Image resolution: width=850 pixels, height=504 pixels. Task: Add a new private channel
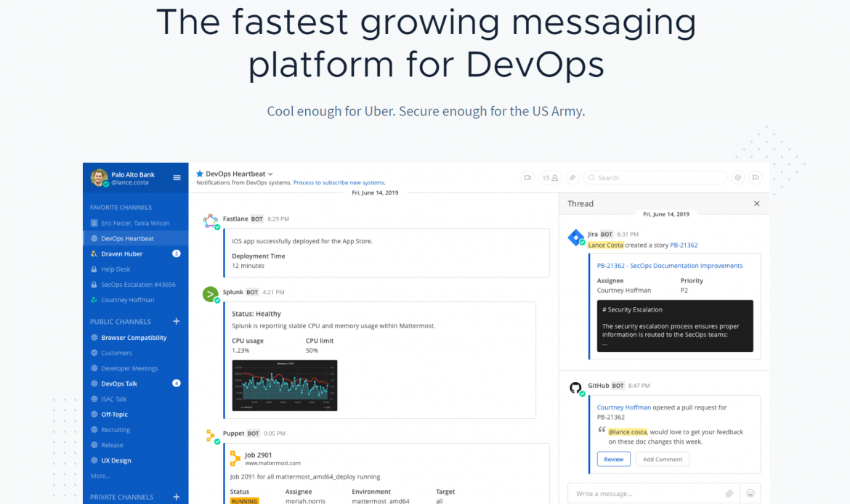(x=176, y=497)
